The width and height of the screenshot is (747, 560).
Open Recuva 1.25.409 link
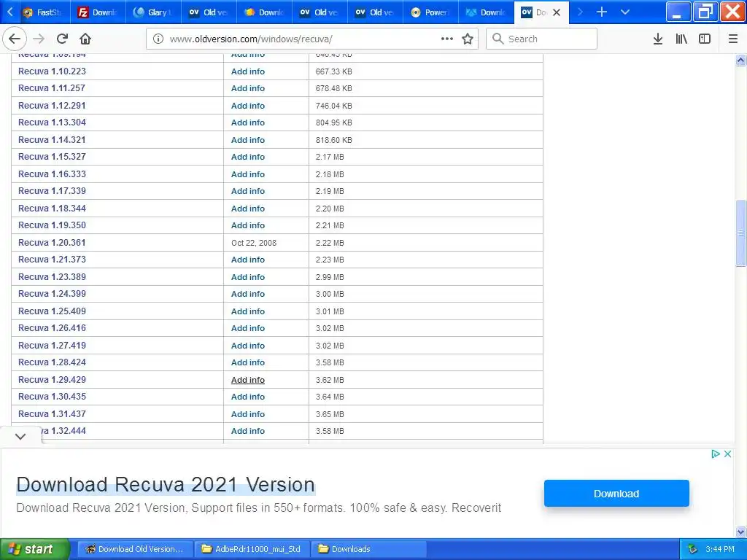pyautogui.click(x=52, y=311)
